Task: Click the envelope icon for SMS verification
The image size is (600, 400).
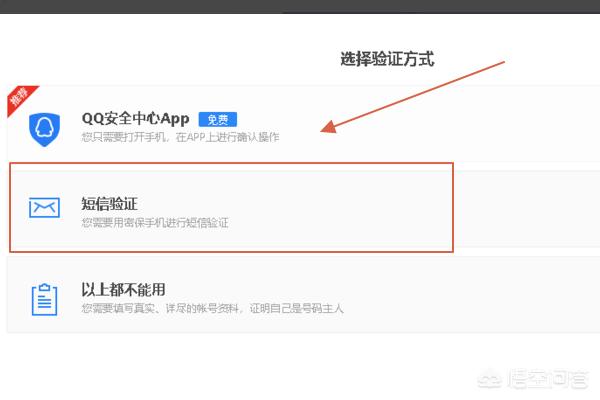Action: tap(44, 207)
